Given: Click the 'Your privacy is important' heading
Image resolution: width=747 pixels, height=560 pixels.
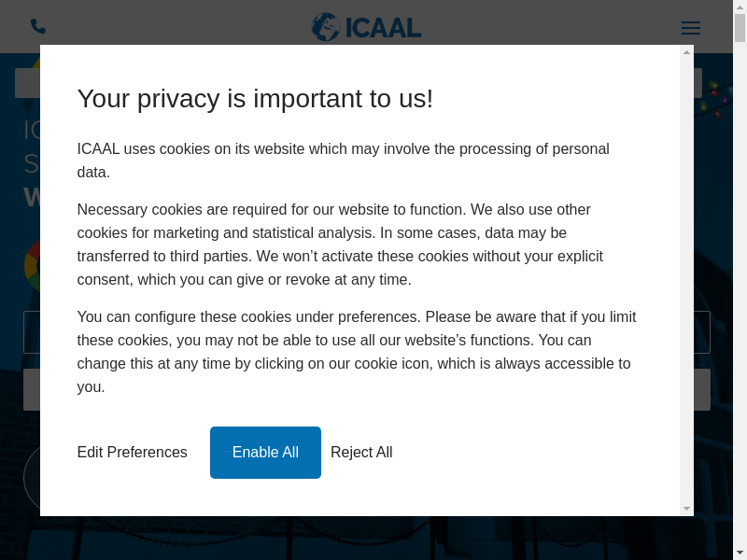Looking at the screenshot, I should click(255, 98).
